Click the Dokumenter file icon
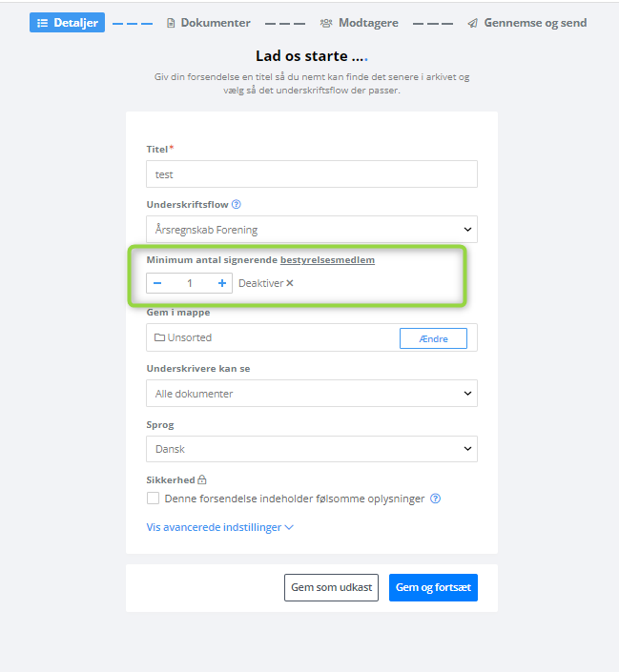This screenshot has height=672, width=619. click(171, 23)
